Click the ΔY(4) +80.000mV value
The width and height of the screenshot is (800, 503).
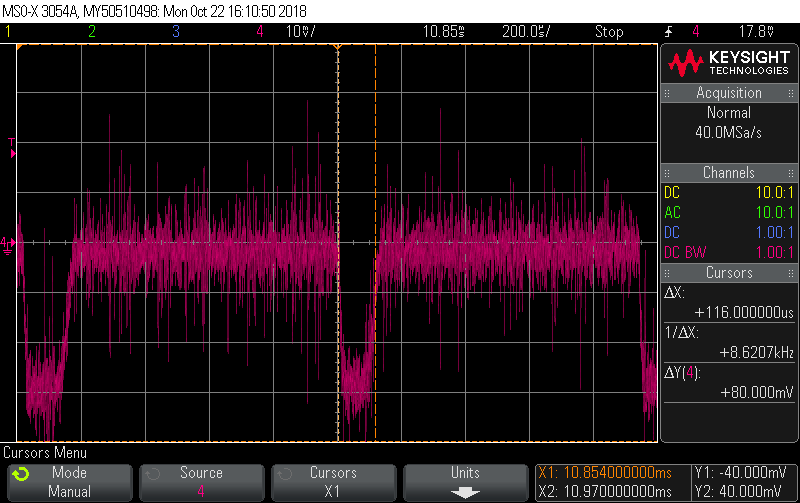757,392
